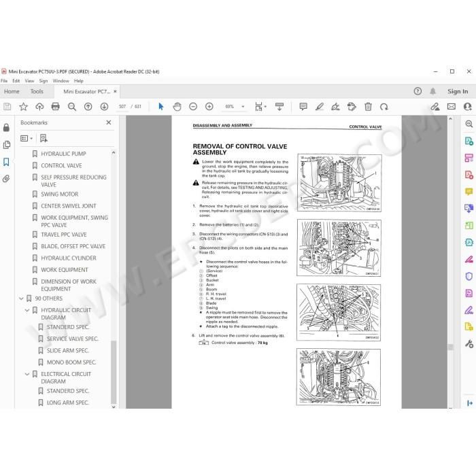Add new bookmark icon in panel
This screenshot has width=476, height=476.
(44, 139)
